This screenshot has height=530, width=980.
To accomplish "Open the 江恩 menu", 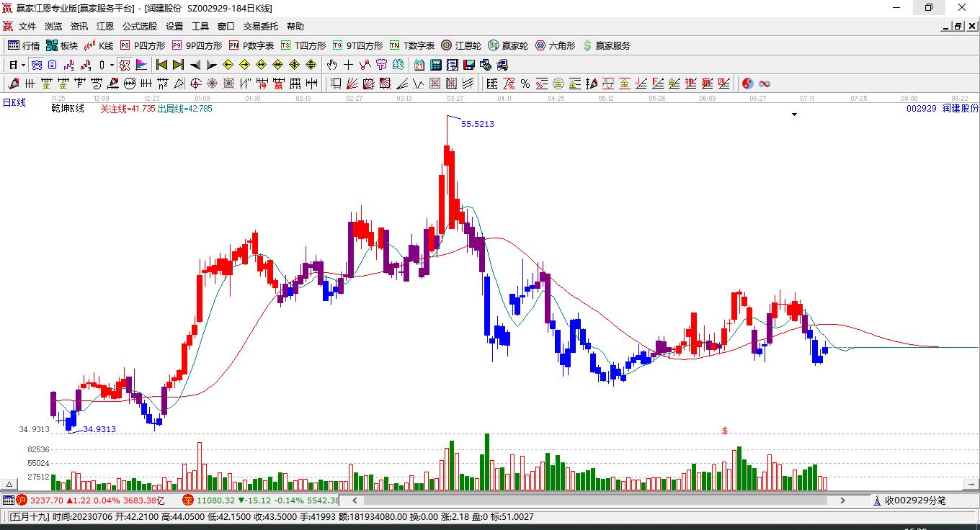I will tap(105, 27).
